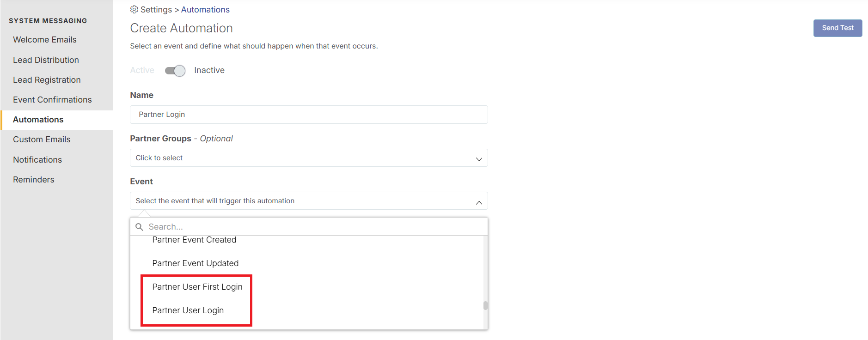868x340 pixels.
Task: Open the Reminders sidebar item
Action: (34, 180)
